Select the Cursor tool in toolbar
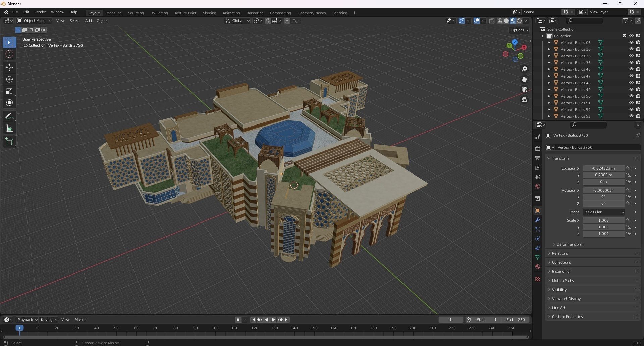Viewport: 644px width, 349px height. click(x=9, y=54)
